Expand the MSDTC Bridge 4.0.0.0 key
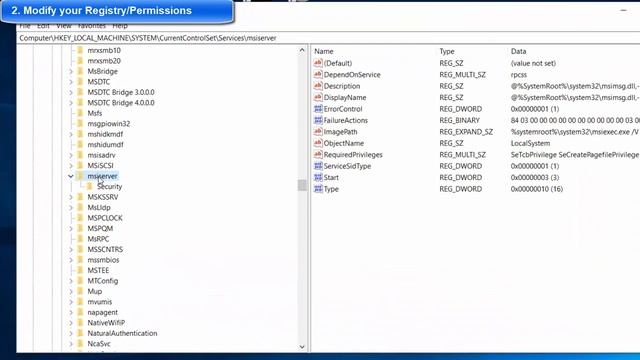The height and width of the screenshot is (360, 640). [71, 102]
